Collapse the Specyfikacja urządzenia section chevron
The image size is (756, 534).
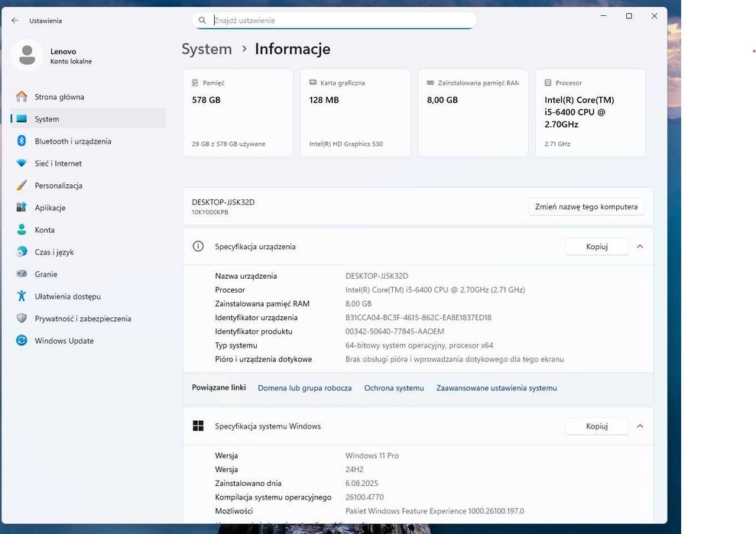point(641,246)
